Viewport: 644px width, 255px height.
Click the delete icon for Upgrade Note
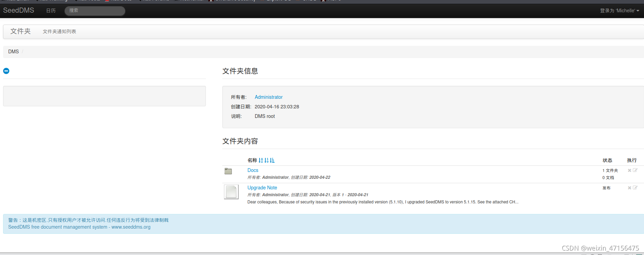[629, 188]
